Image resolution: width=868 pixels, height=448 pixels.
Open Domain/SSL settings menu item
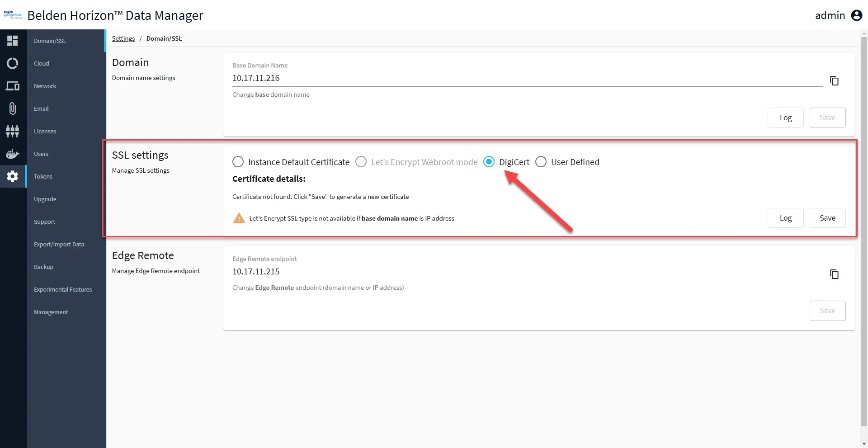(66, 41)
